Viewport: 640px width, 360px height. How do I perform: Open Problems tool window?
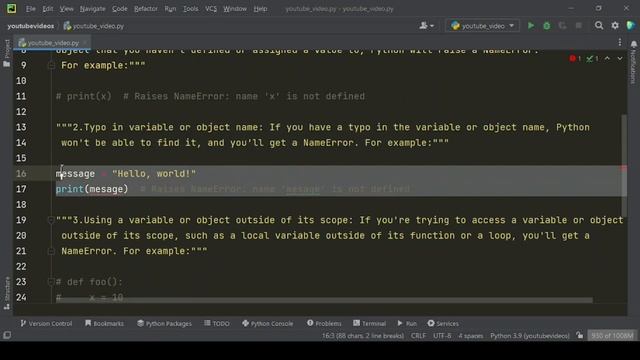[x=324, y=323]
